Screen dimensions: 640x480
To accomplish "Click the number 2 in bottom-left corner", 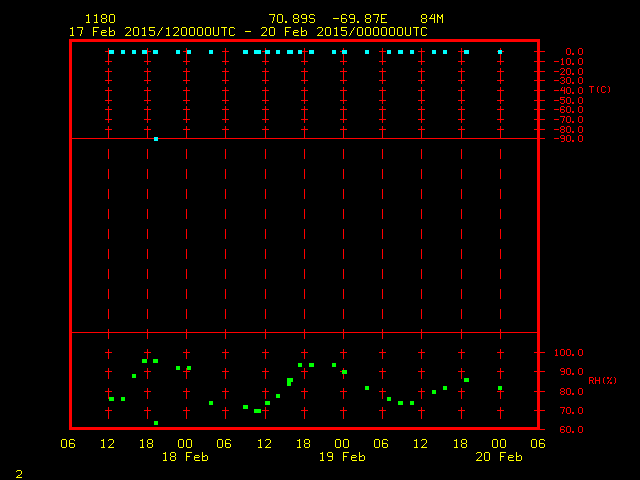I will tap(18, 472).
